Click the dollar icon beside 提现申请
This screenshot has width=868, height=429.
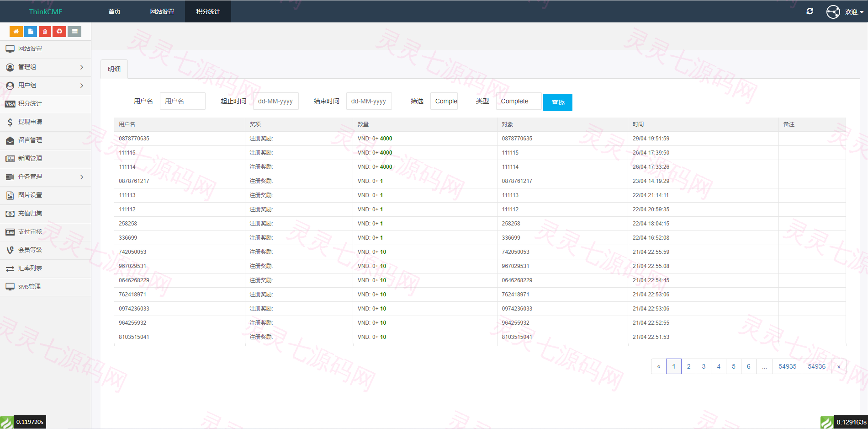(x=10, y=122)
